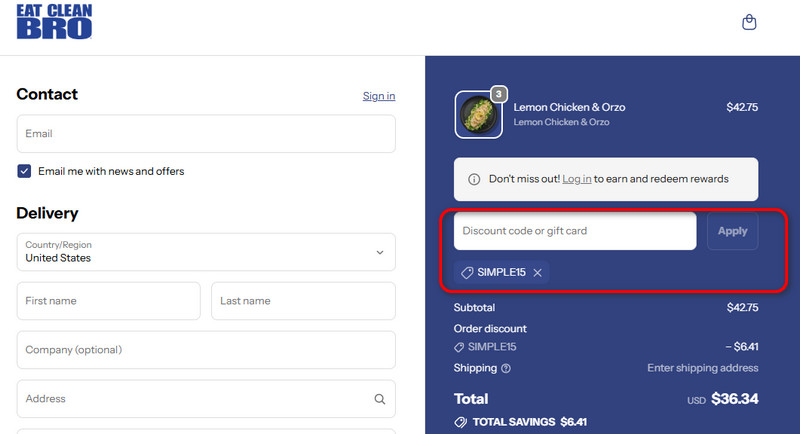Click the SIMPLE15 discount tag icon
The image size is (800, 434).
pyautogui.click(x=466, y=272)
